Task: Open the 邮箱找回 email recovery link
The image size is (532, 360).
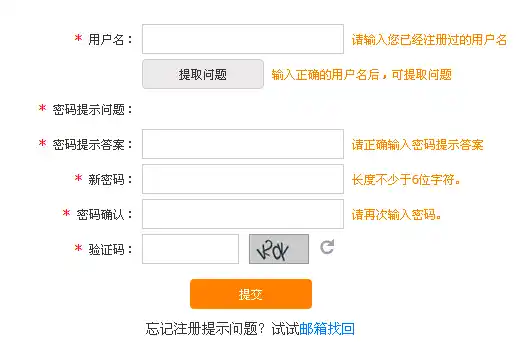Action: tap(327, 329)
